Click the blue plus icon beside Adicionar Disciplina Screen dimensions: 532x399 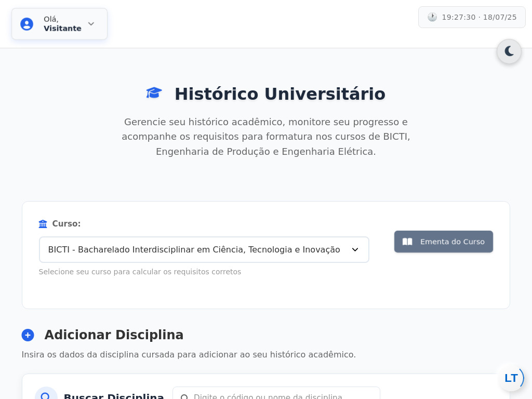pyautogui.click(x=28, y=335)
